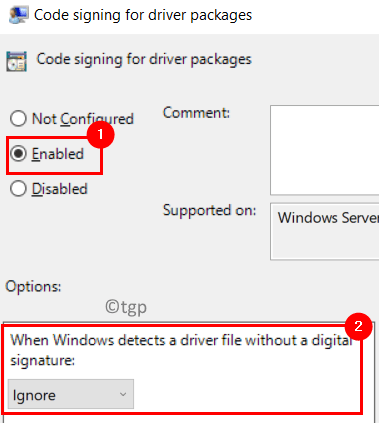Viewport: 379px width, 423px height.
Task: Click the signature: label above the dropdown
Action: tap(43, 361)
